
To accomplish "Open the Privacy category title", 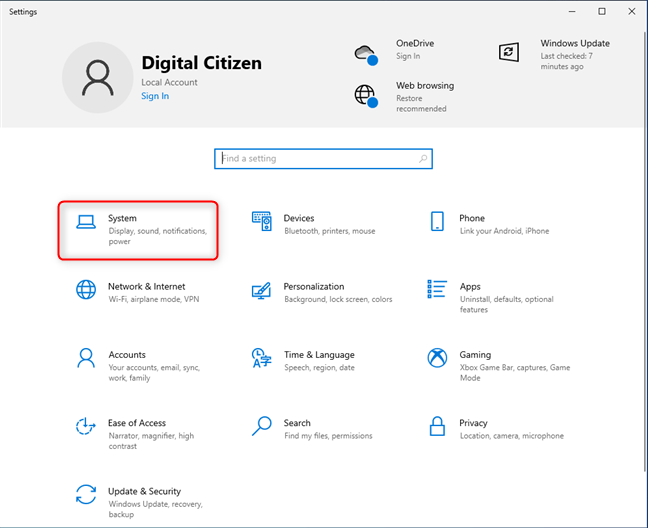I will pyautogui.click(x=473, y=423).
